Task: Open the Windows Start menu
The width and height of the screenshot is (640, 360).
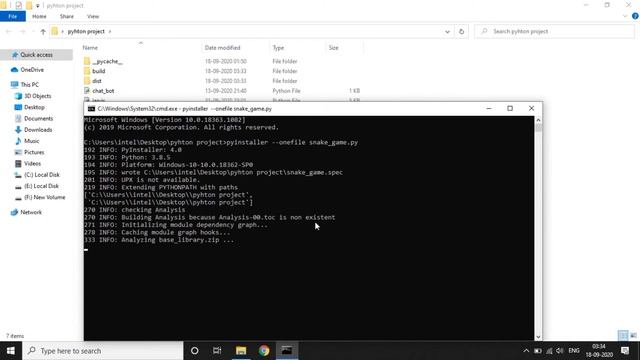Action: 11,351
